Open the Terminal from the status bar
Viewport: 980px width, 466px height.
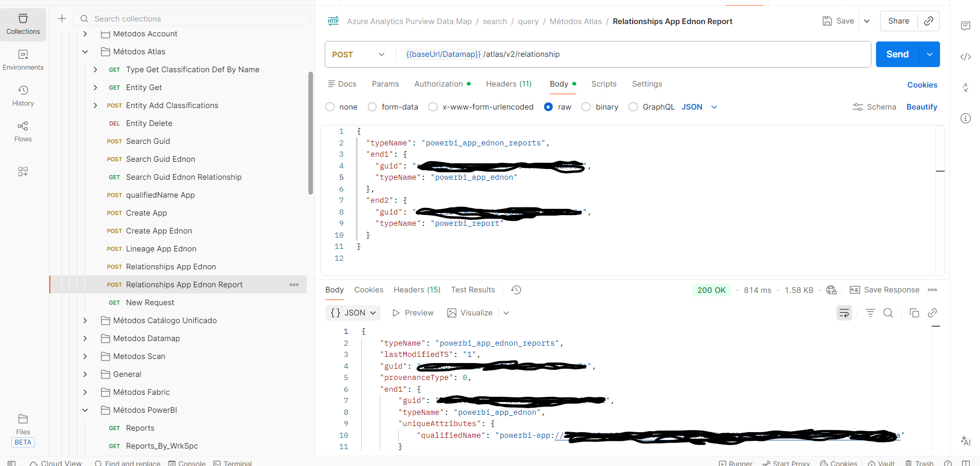pos(233,463)
